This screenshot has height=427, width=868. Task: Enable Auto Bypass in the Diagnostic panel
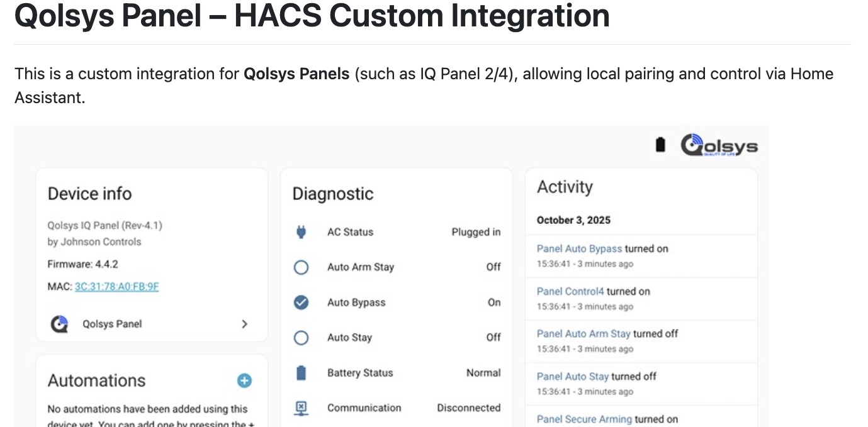click(x=301, y=302)
